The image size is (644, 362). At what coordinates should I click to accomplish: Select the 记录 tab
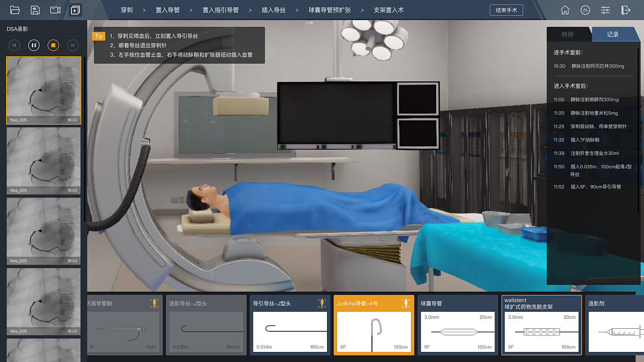(x=612, y=35)
